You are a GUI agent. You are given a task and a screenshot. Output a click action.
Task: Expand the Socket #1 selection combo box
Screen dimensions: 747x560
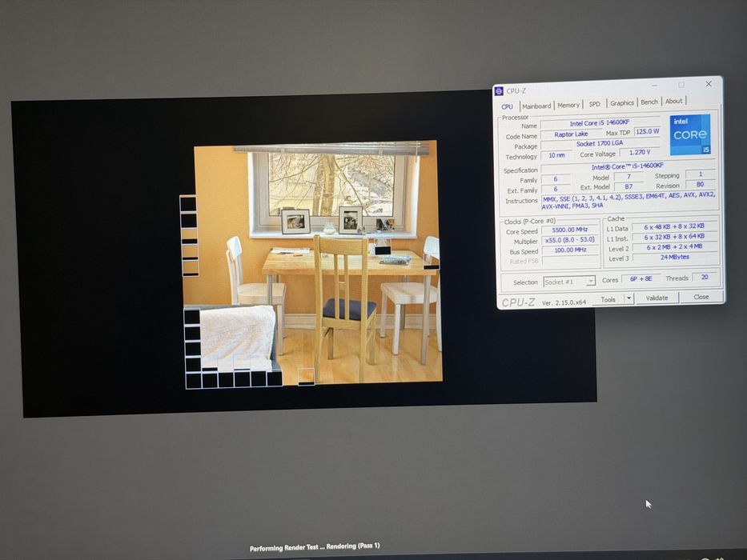click(x=568, y=282)
